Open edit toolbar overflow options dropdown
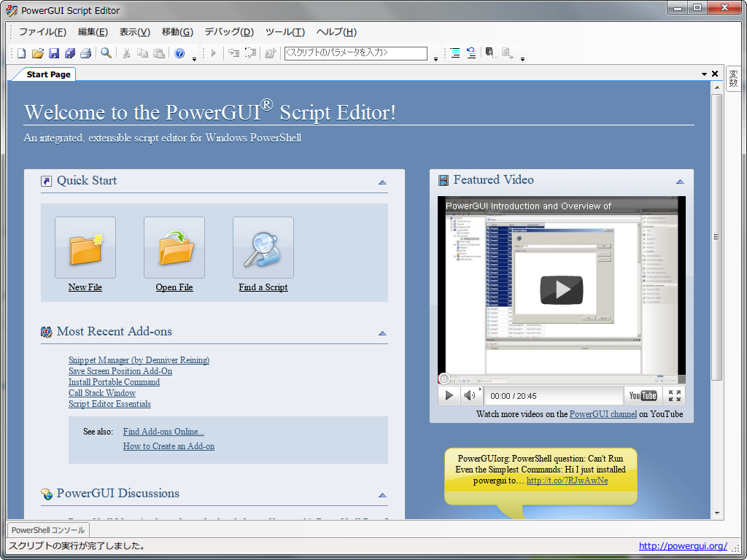 click(x=522, y=59)
